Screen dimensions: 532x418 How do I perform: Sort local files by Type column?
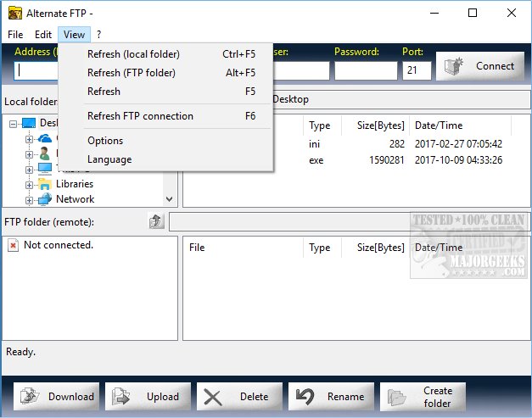[322, 125]
